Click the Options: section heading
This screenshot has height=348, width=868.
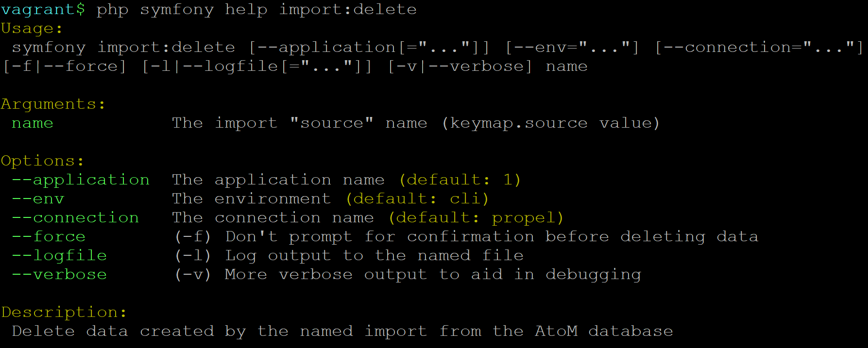click(42, 161)
